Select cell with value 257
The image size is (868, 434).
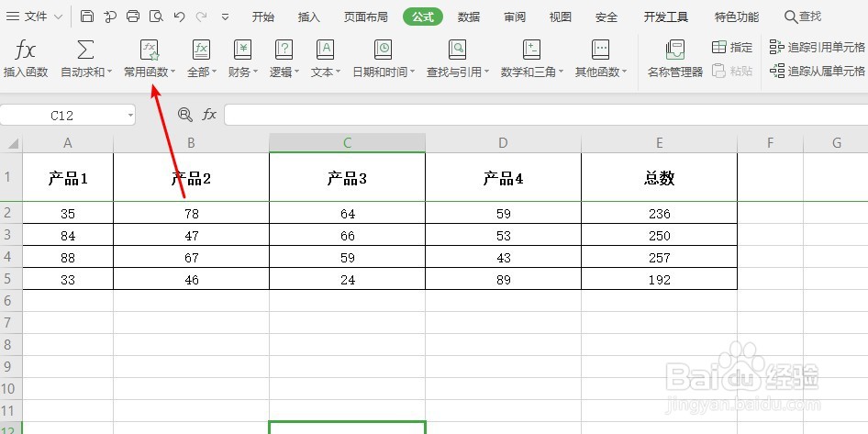pyautogui.click(x=660, y=258)
